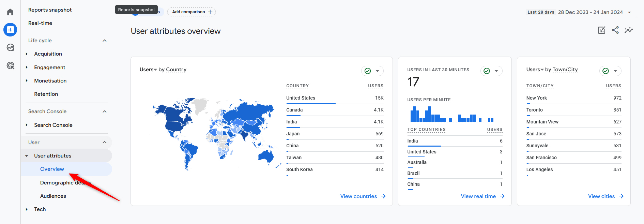Collapse the Search Console section header

[x=105, y=111]
